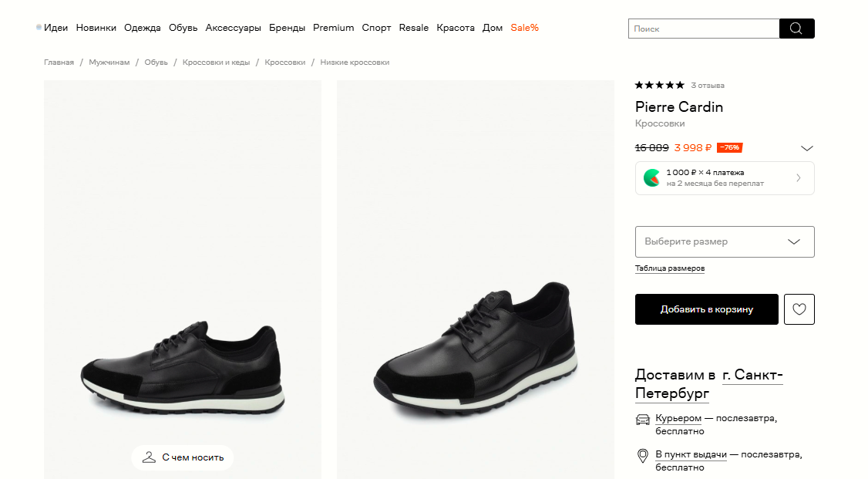Click the 'Курьером' delivery link
868x479 pixels.
pos(678,418)
